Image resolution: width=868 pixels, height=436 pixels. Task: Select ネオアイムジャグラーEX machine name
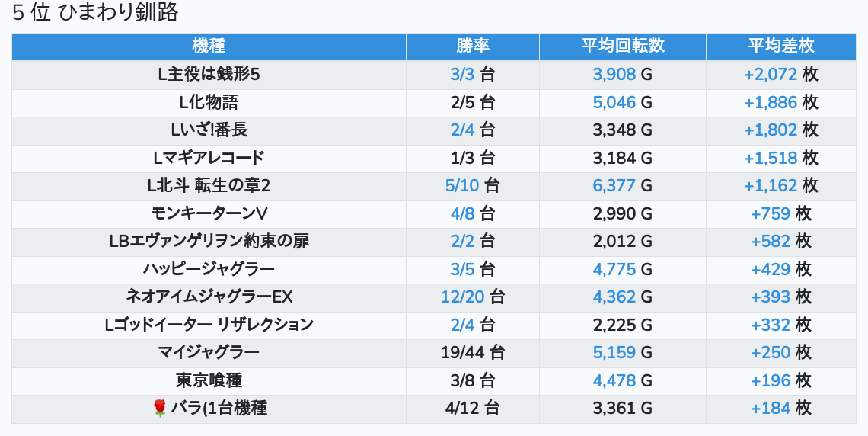pos(209,297)
